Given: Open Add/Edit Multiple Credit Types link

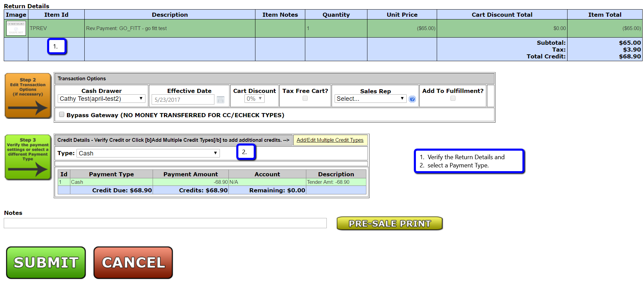Looking at the screenshot, I should coord(330,140).
